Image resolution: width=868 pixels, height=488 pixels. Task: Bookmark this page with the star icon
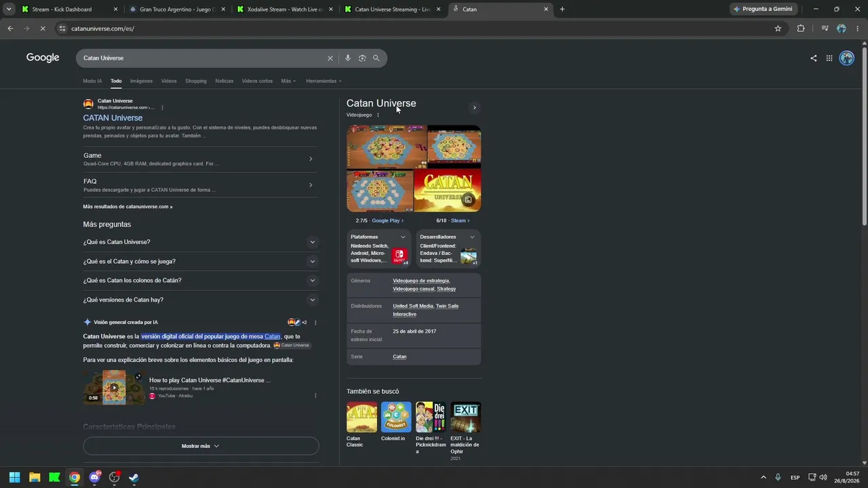[778, 28]
